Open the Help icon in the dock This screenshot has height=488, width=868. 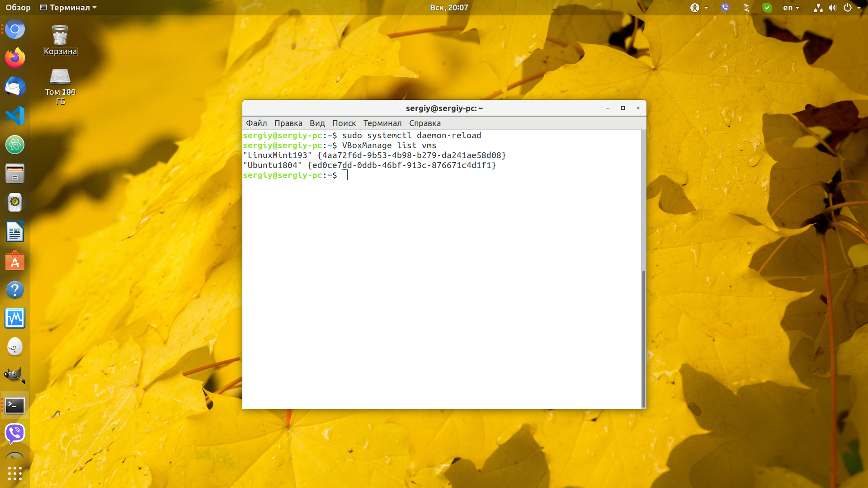15,290
